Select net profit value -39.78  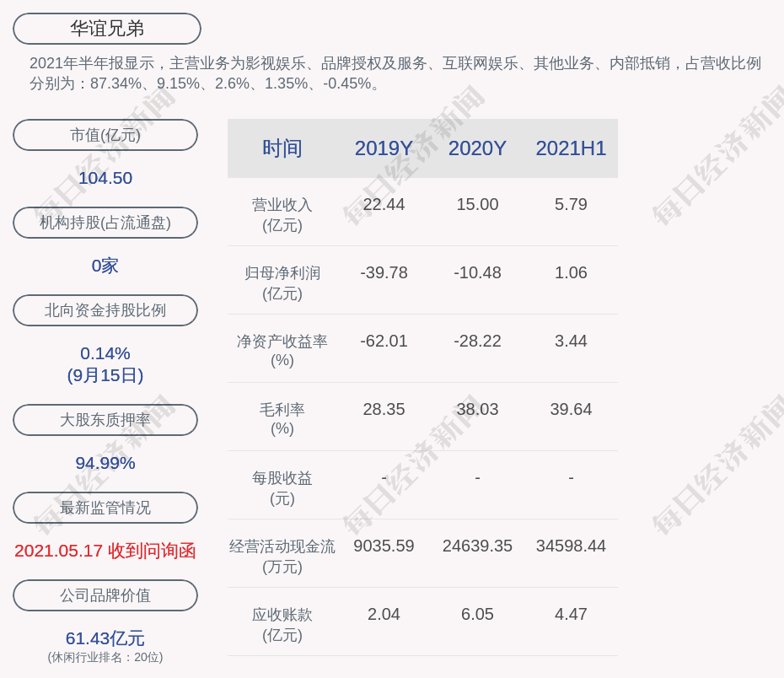tap(384, 272)
